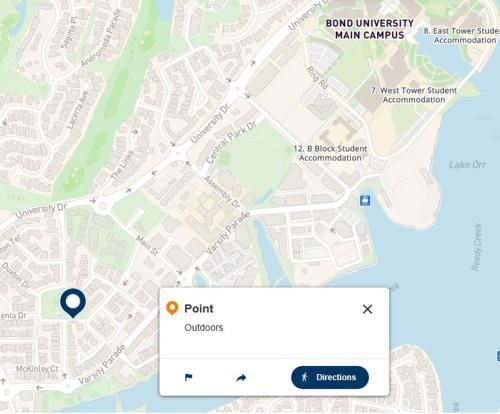
Task: Select the Bond University Main Campus label
Action: pos(370,29)
